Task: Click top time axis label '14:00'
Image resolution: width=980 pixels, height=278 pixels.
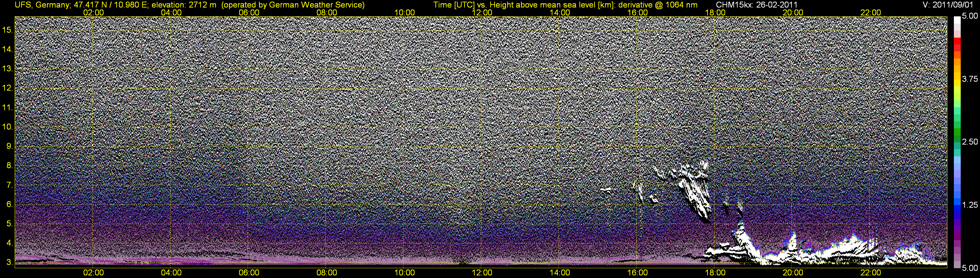Action: [x=560, y=12]
